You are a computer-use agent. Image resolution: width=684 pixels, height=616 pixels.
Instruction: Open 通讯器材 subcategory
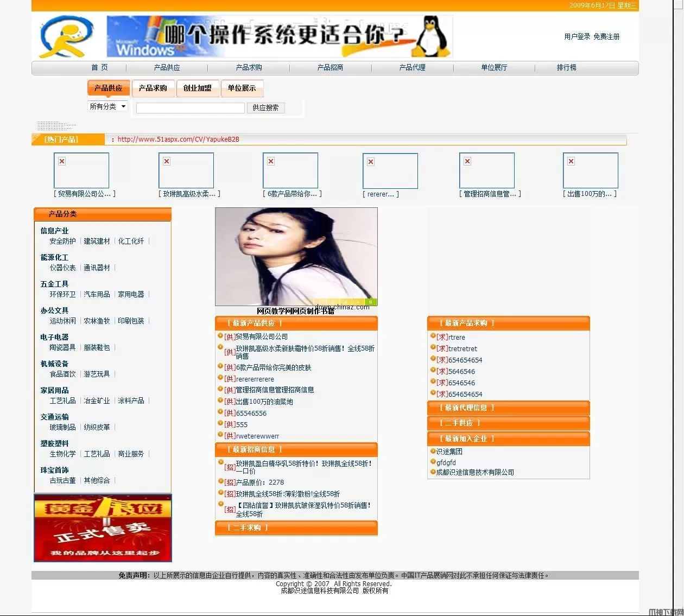[97, 268]
